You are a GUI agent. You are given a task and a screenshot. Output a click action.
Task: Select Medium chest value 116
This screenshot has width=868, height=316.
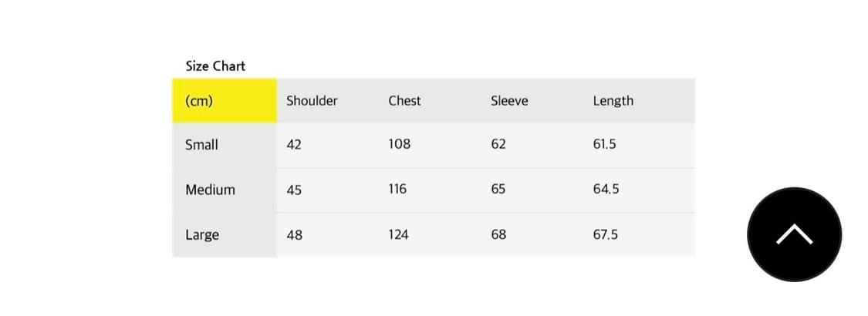click(398, 189)
